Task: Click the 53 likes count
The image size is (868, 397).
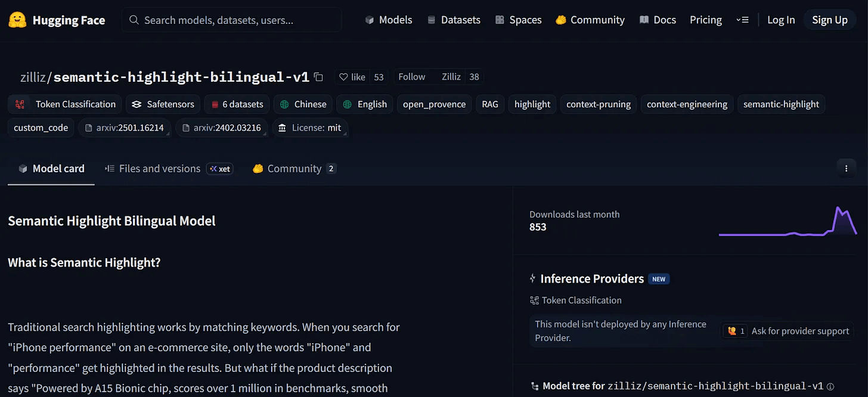Action: click(x=379, y=77)
